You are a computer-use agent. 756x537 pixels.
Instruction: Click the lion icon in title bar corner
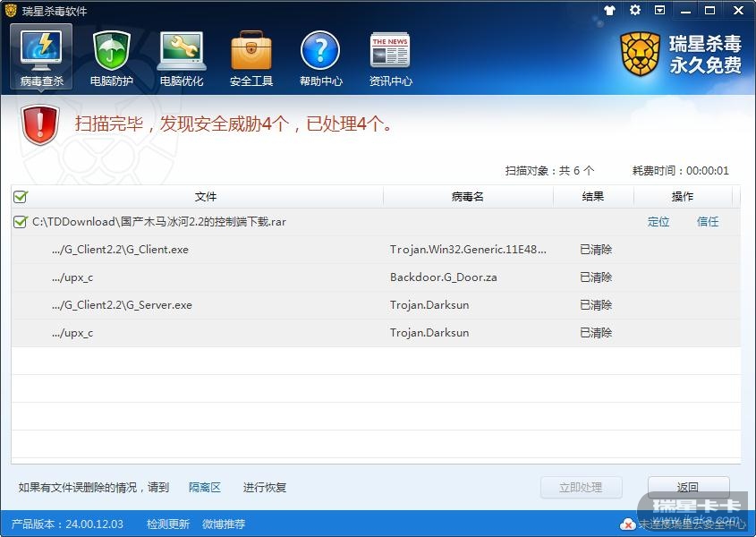point(11,10)
